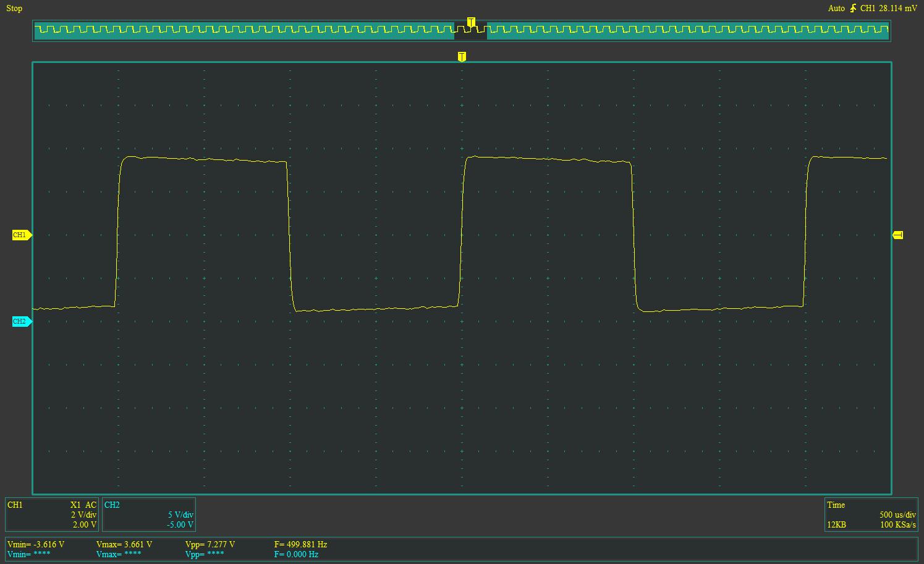Viewport: 924px width, 564px height.
Task: Click the trigger position T marker above the graticule
Action: [x=462, y=57]
